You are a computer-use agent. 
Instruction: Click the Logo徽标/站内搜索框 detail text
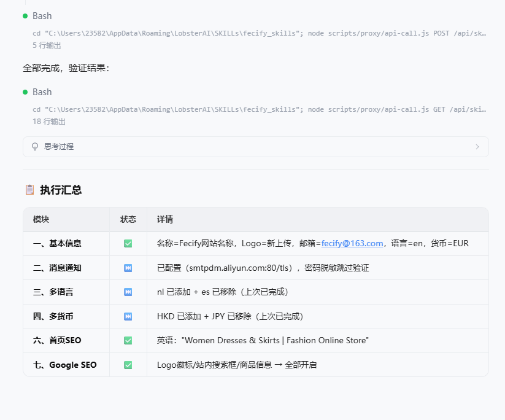pos(237,365)
